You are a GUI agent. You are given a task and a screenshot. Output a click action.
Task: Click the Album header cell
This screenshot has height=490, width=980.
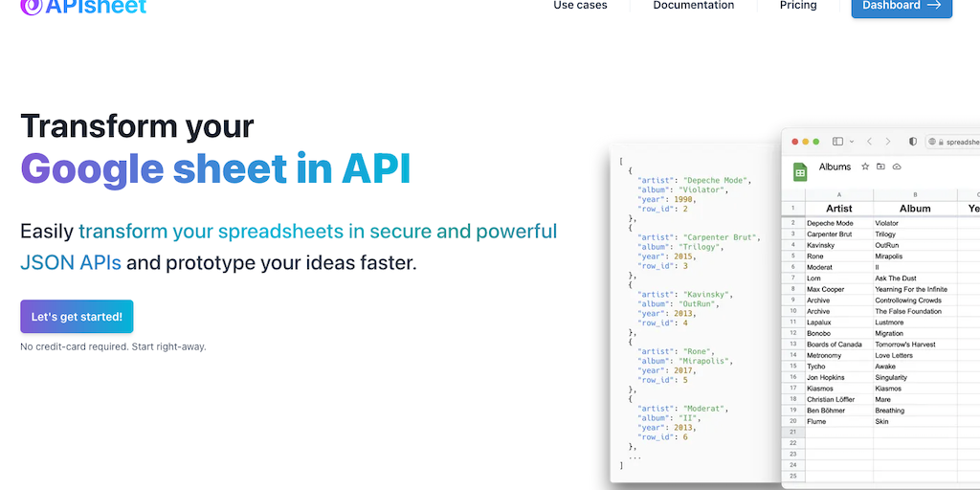tap(915, 209)
